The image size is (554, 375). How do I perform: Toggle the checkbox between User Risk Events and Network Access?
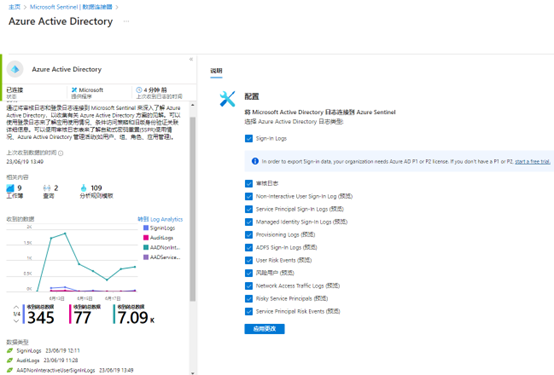click(249, 273)
